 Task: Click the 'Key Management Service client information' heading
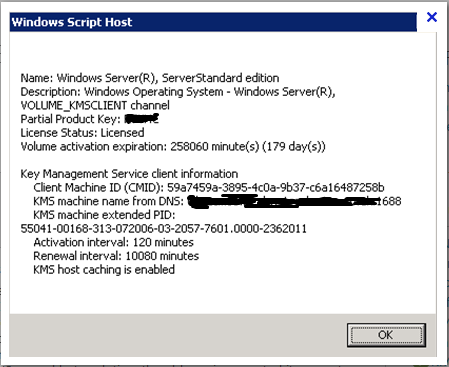[x=129, y=174]
